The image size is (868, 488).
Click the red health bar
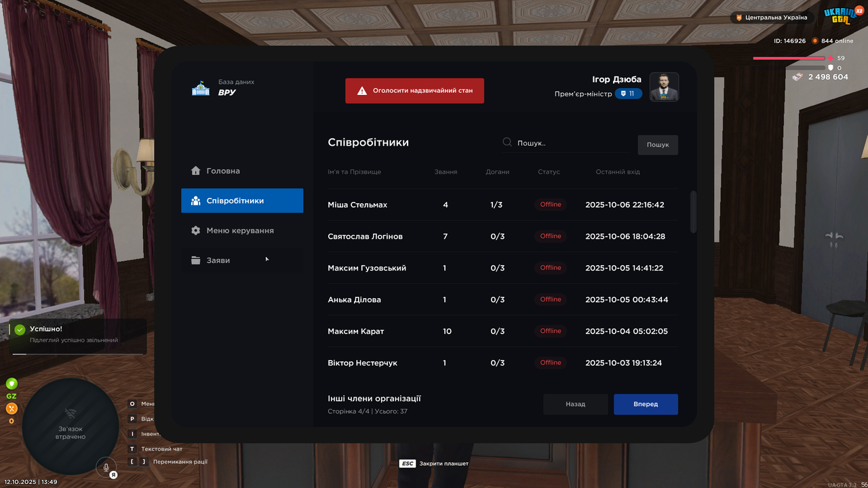(789, 58)
